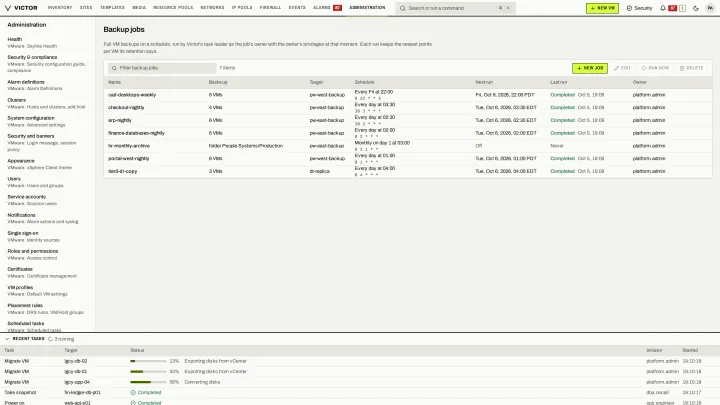Open the Networks menu

click(x=212, y=8)
